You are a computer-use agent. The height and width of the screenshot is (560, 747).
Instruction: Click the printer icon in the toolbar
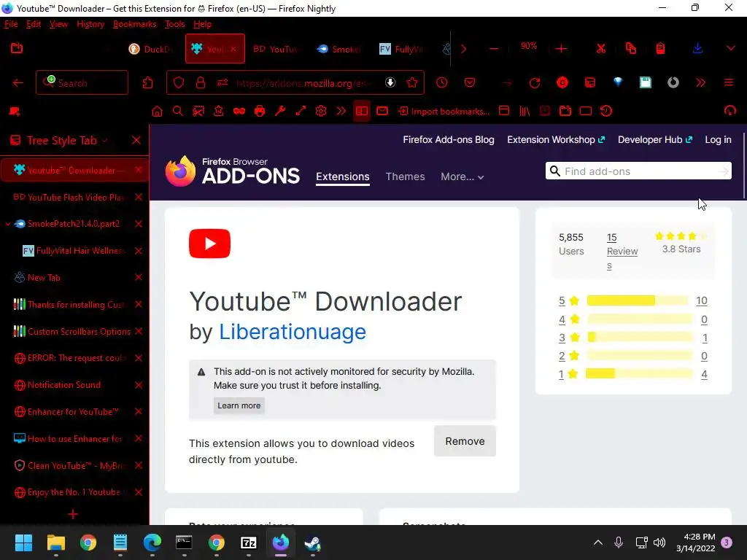coord(260,112)
